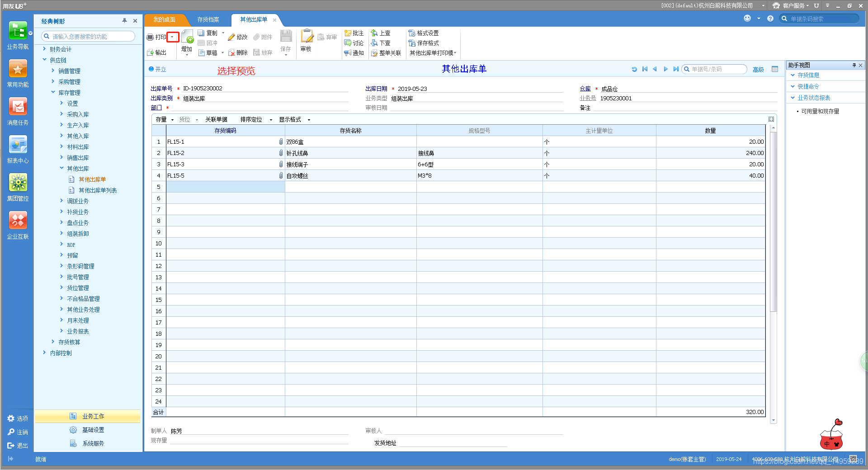Viewport: 868px width, 470px height.
Task: Open the 消息任务 sidebar icon
Action: (x=18, y=107)
